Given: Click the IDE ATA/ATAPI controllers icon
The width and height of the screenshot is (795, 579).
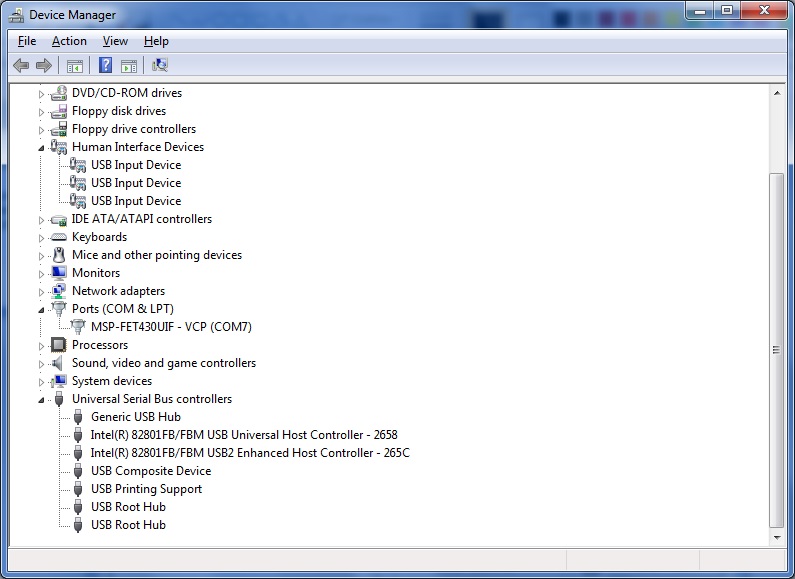Looking at the screenshot, I should coord(59,220).
